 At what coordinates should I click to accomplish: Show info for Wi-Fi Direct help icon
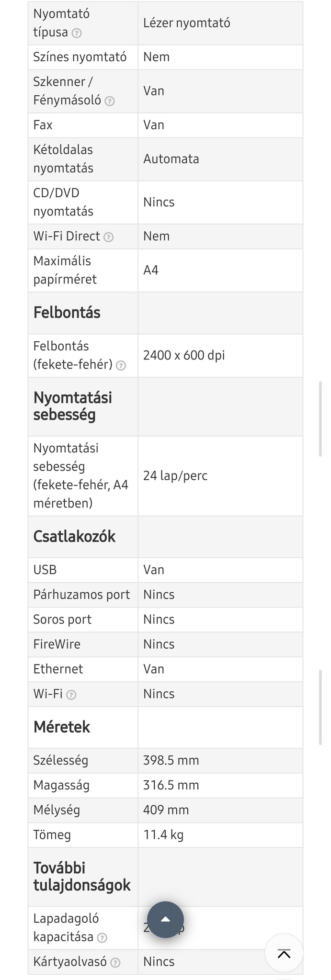pyautogui.click(x=109, y=237)
